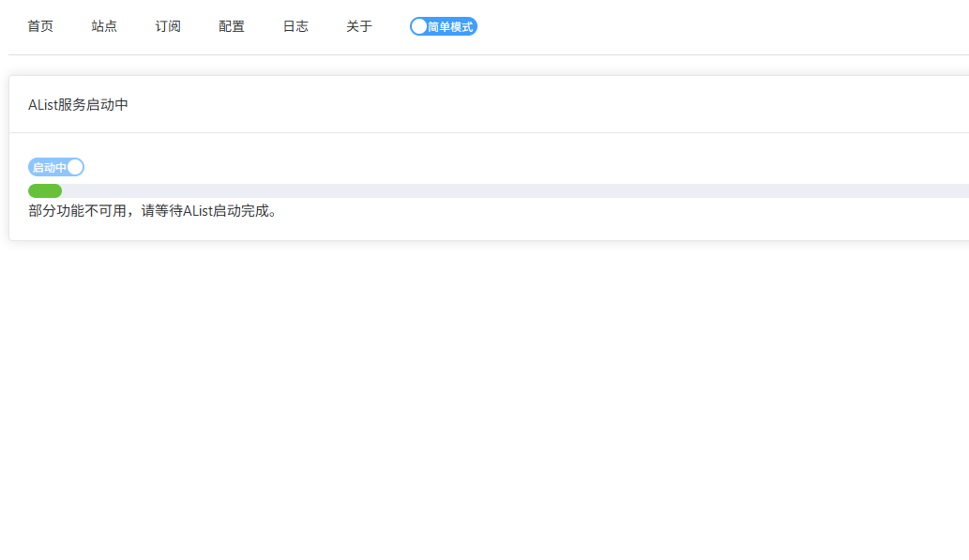Viewport: 969px width, 560px height.
Task: Switch to the 配置 page
Action: [231, 26]
